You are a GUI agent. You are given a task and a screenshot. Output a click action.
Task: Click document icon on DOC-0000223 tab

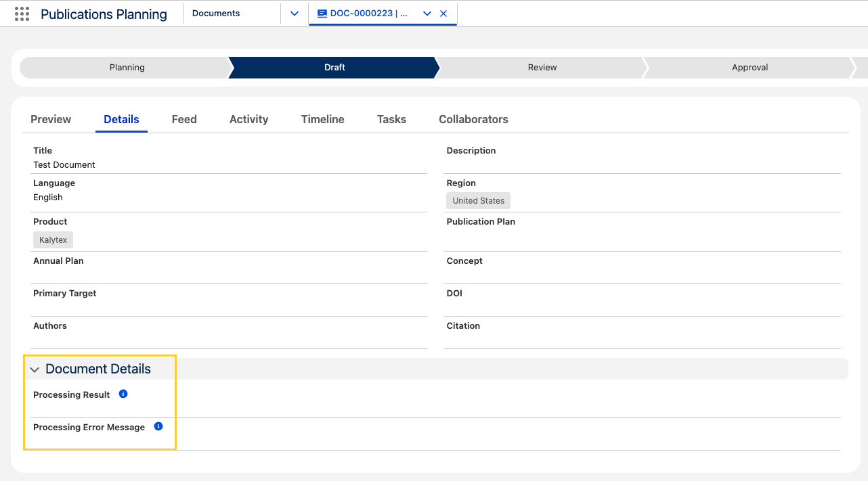pos(322,14)
